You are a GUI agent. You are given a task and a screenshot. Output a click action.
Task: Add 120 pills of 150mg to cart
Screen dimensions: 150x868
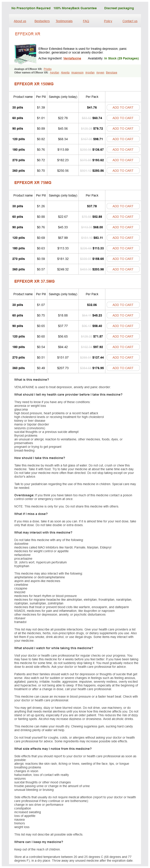tap(123, 139)
